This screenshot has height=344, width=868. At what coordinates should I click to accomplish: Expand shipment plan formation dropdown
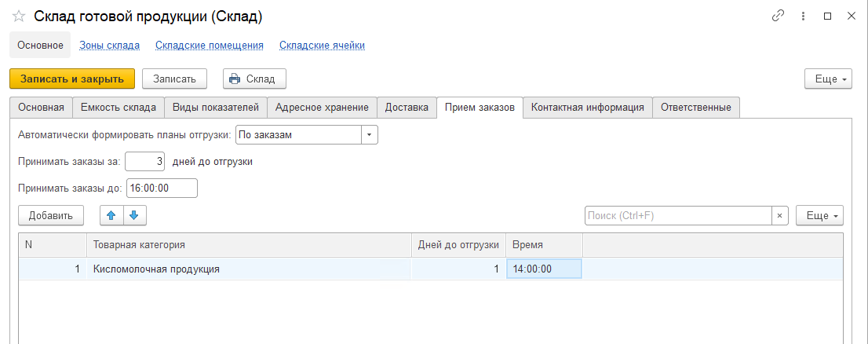click(x=369, y=135)
